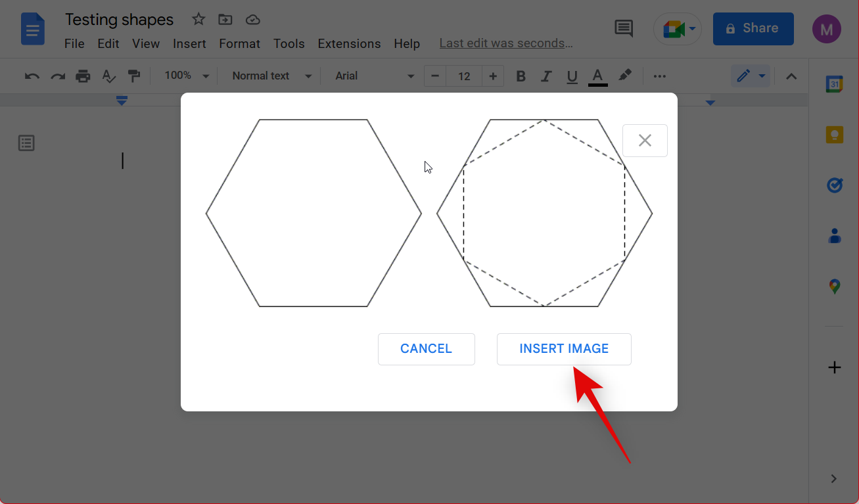Open the Tools menu
The width and height of the screenshot is (859, 504).
tap(289, 44)
